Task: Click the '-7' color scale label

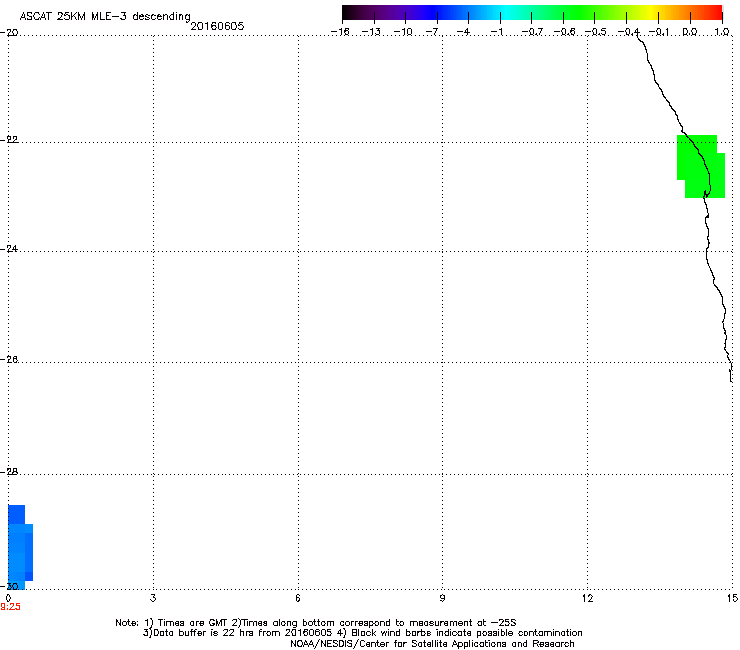Action: (x=432, y=32)
